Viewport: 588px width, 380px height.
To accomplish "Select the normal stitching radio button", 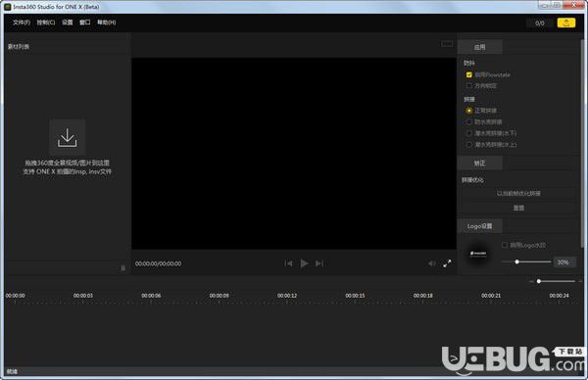I will 468,111.
